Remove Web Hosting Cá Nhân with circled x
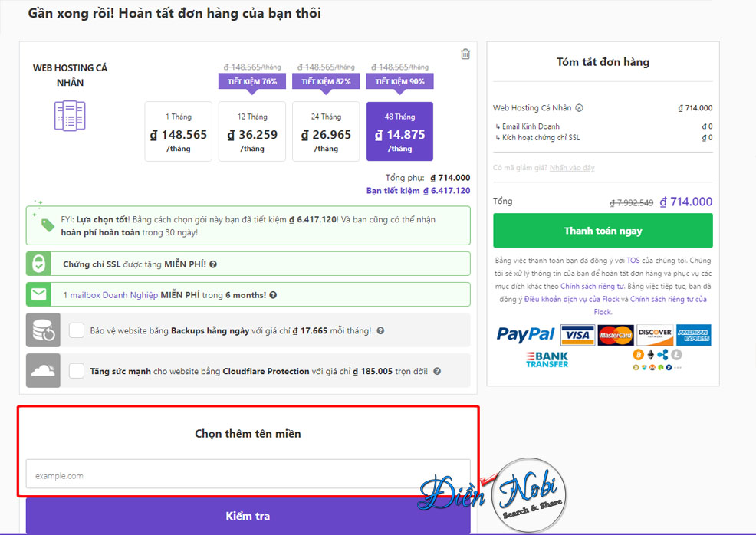 click(580, 108)
